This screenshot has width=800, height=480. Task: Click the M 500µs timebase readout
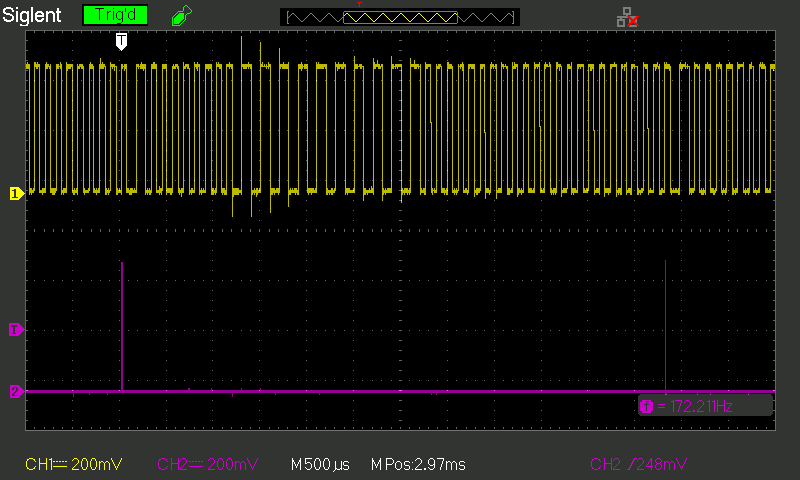[x=320, y=465]
